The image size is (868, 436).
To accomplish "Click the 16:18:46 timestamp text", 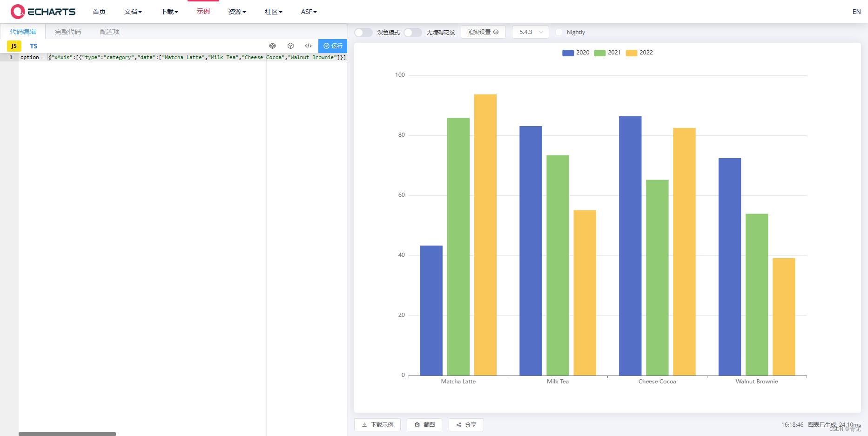I will [x=792, y=425].
